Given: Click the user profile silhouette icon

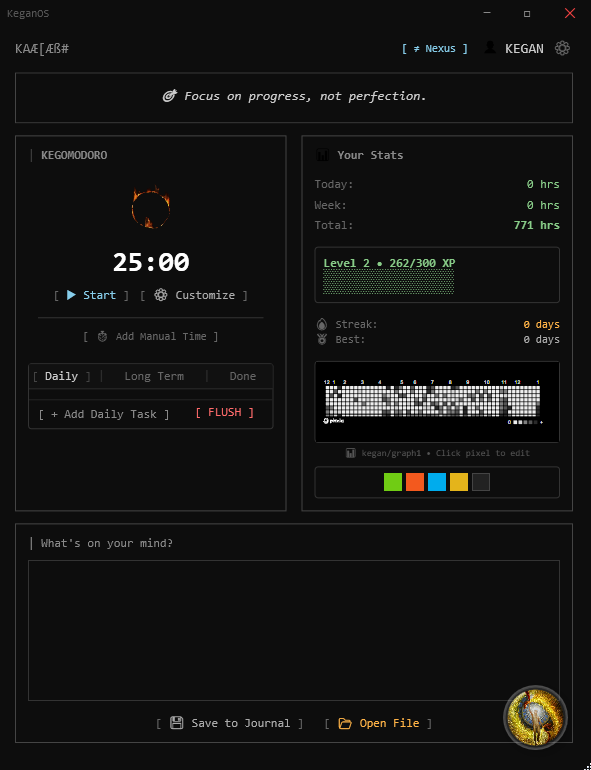Looking at the screenshot, I should [490, 48].
